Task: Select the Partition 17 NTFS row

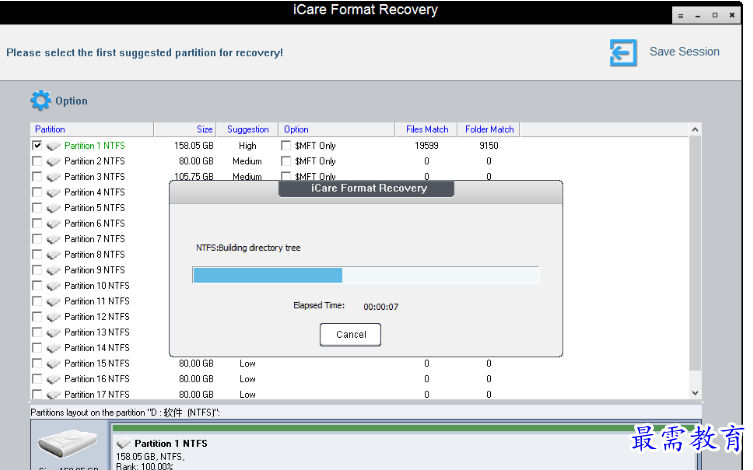Action: pos(97,394)
